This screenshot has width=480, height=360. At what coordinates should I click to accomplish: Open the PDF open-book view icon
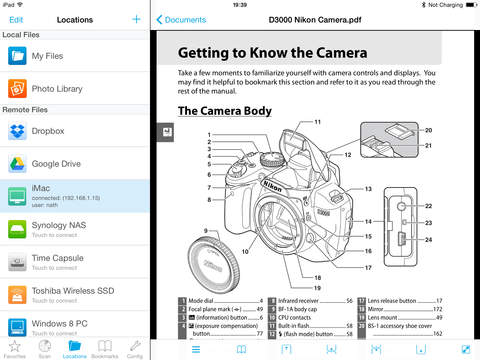[x=241, y=349]
